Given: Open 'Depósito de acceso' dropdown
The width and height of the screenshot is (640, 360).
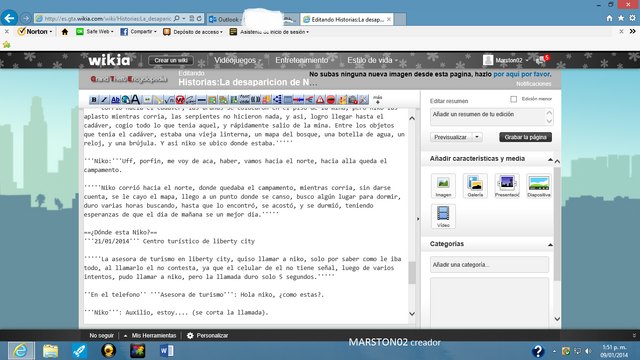Looking at the screenshot, I should [193, 31].
